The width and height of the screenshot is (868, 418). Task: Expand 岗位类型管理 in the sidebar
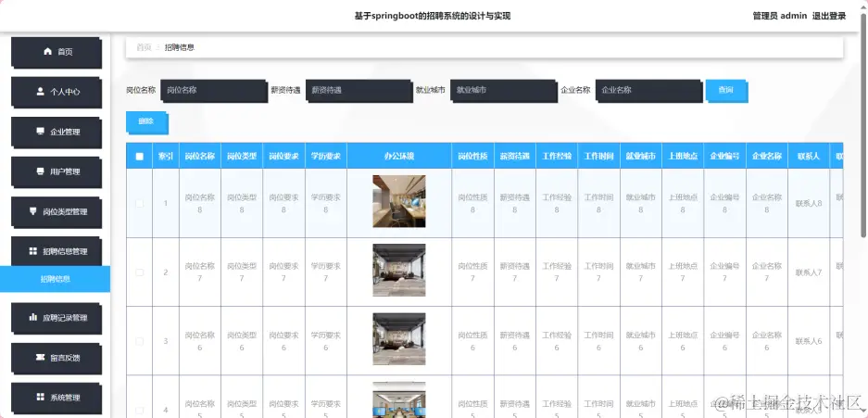57,211
